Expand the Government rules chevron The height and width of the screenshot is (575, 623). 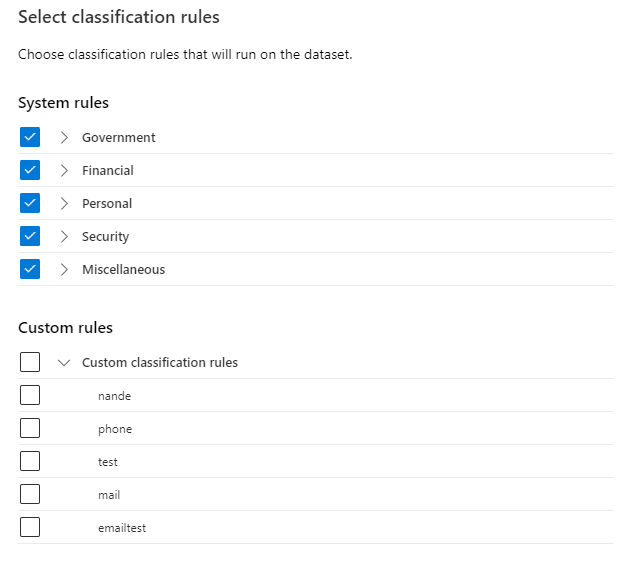[64, 137]
